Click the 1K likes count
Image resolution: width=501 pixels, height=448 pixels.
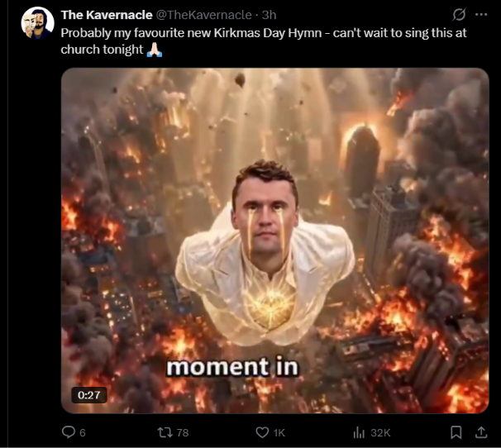click(279, 432)
